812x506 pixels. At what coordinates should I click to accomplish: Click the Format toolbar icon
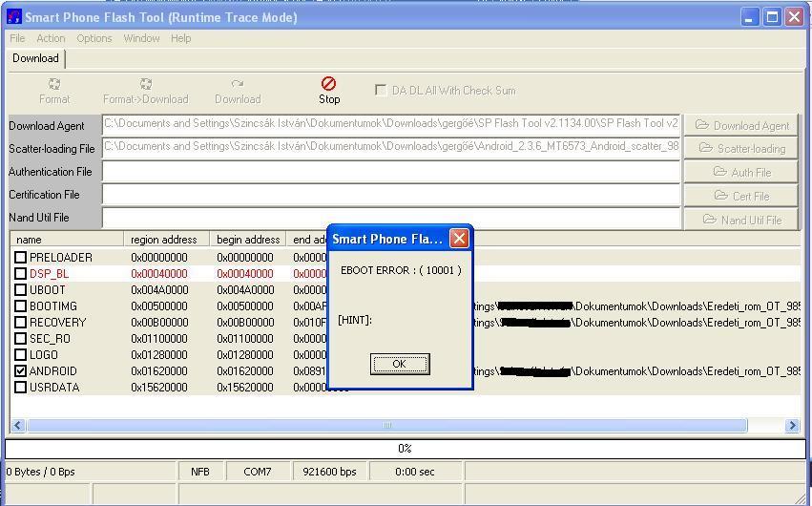53,84
